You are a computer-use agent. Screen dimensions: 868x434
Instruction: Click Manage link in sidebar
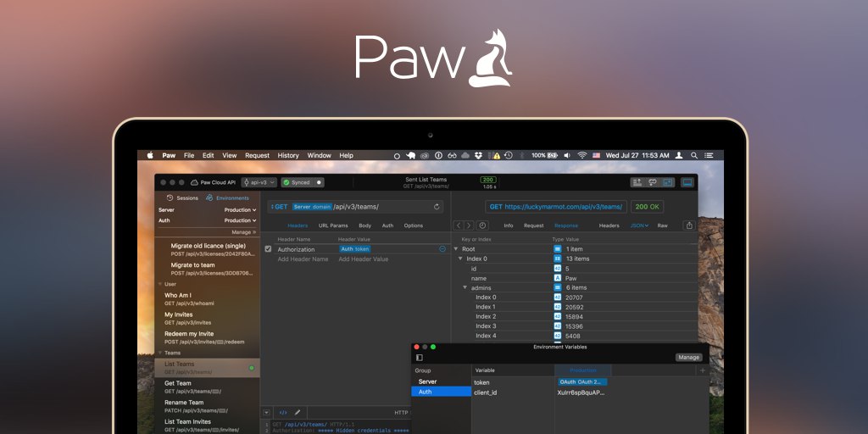pos(243,232)
